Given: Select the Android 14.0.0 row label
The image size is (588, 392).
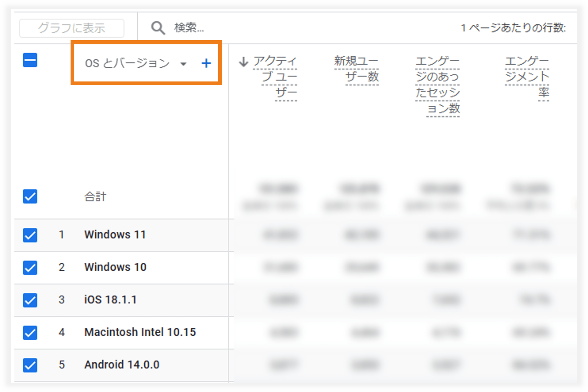Looking at the screenshot, I should [x=122, y=364].
